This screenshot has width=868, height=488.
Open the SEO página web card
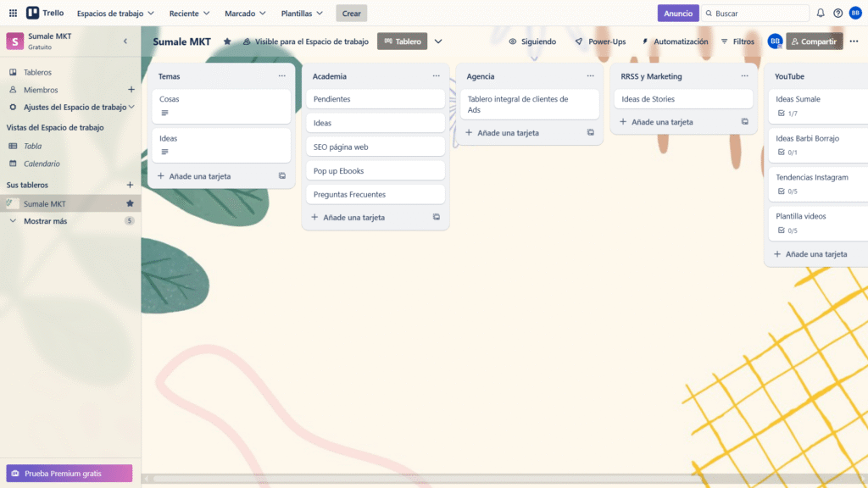point(376,147)
